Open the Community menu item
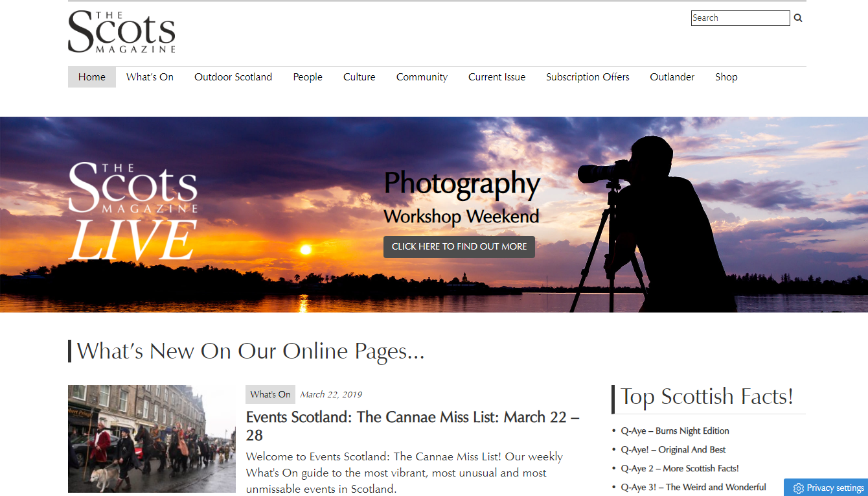The image size is (868, 496). (422, 77)
